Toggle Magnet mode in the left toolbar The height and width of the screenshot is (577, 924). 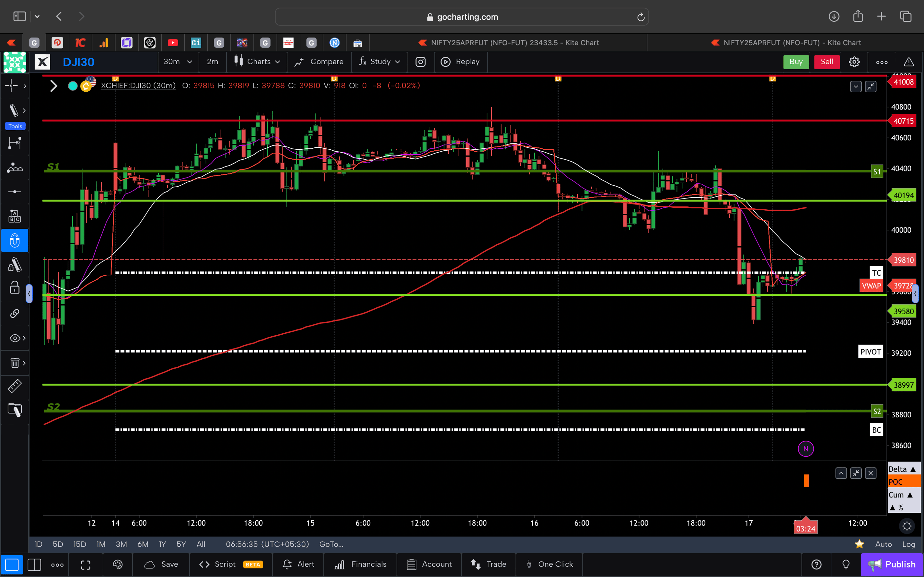tap(15, 240)
